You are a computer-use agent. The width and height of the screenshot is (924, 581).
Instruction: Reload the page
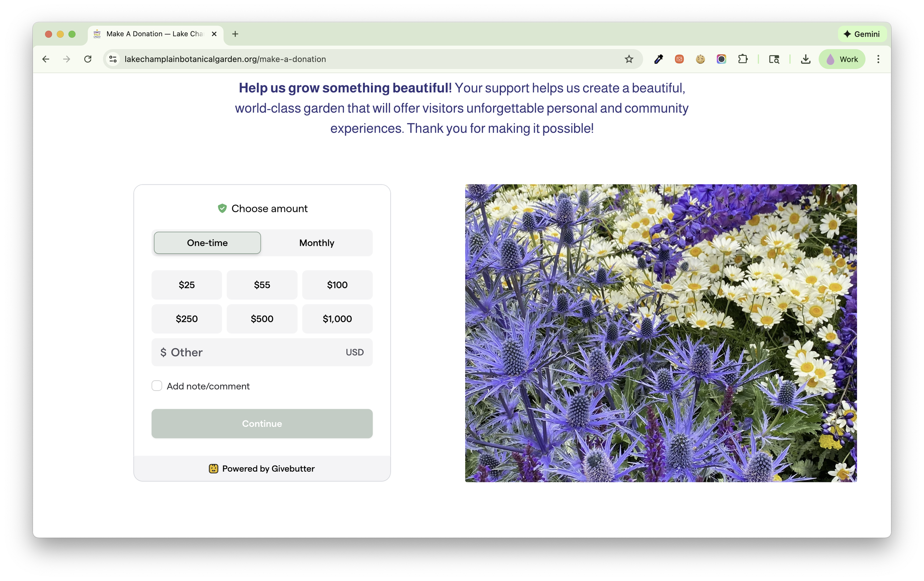point(88,59)
